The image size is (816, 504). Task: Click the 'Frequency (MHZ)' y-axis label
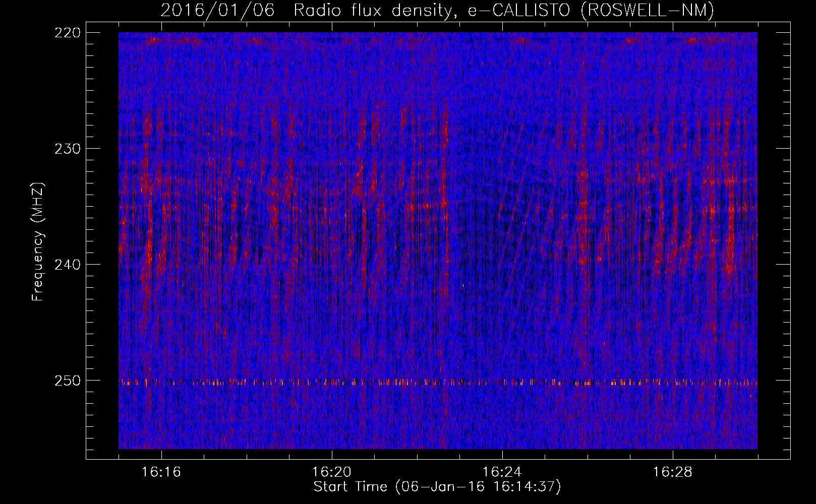pyautogui.click(x=38, y=241)
